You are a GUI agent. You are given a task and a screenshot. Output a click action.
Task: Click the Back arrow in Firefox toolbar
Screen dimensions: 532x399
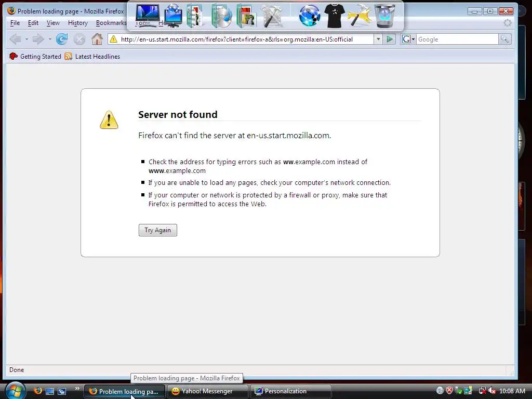point(15,39)
